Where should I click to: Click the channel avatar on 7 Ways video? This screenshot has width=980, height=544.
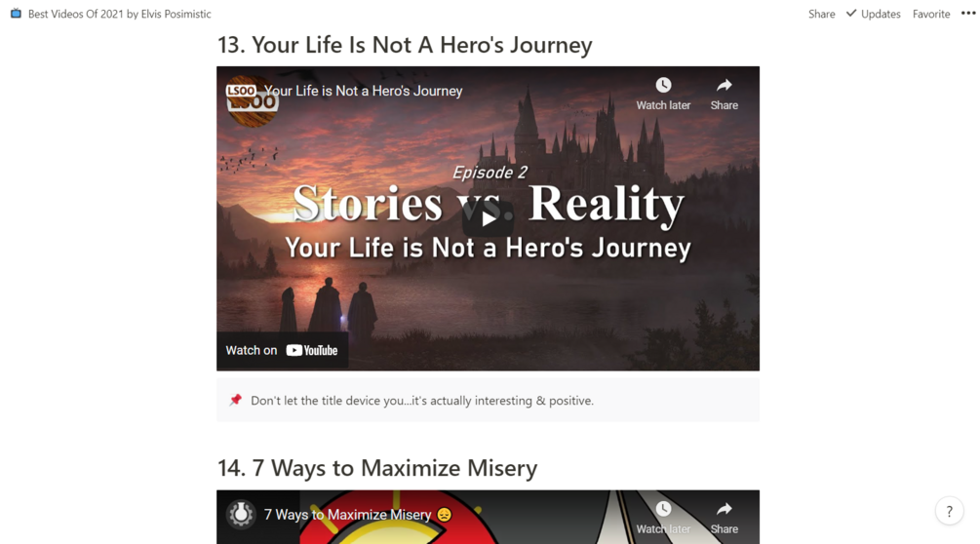[x=241, y=514]
